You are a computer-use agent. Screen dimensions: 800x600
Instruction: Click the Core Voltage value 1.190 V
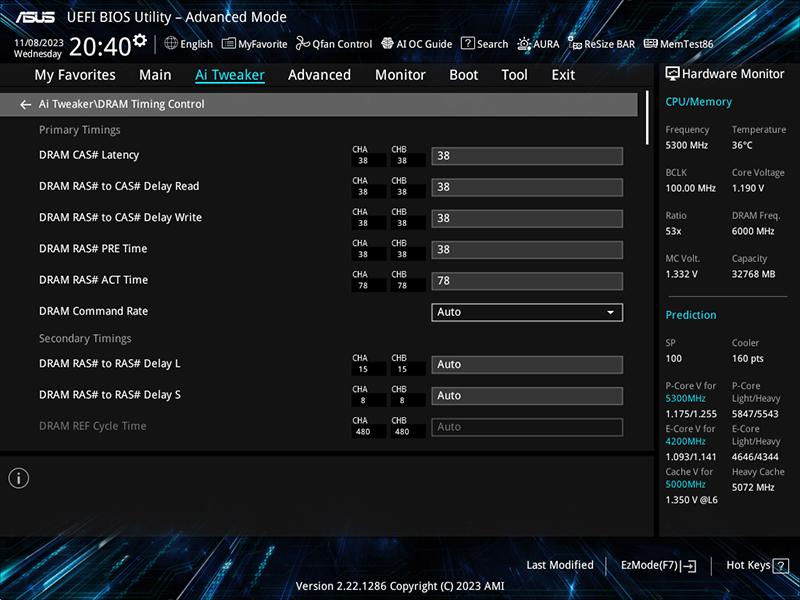click(x=748, y=188)
